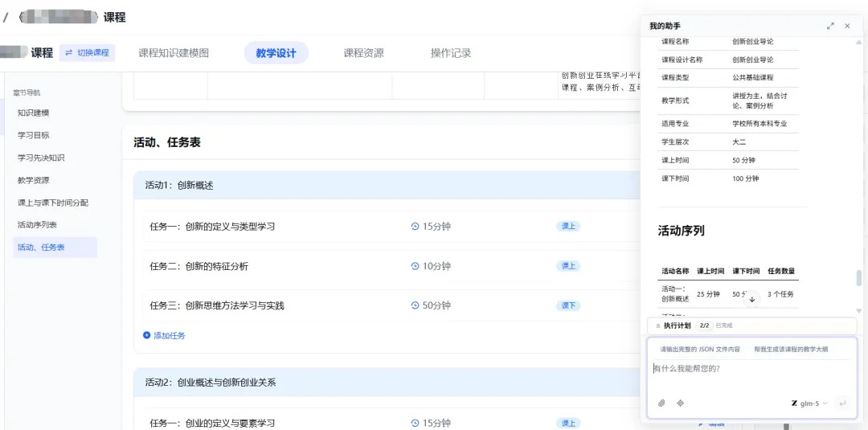Click the send arrow icon in chat
The image size is (868, 430).
click(842, 403)
